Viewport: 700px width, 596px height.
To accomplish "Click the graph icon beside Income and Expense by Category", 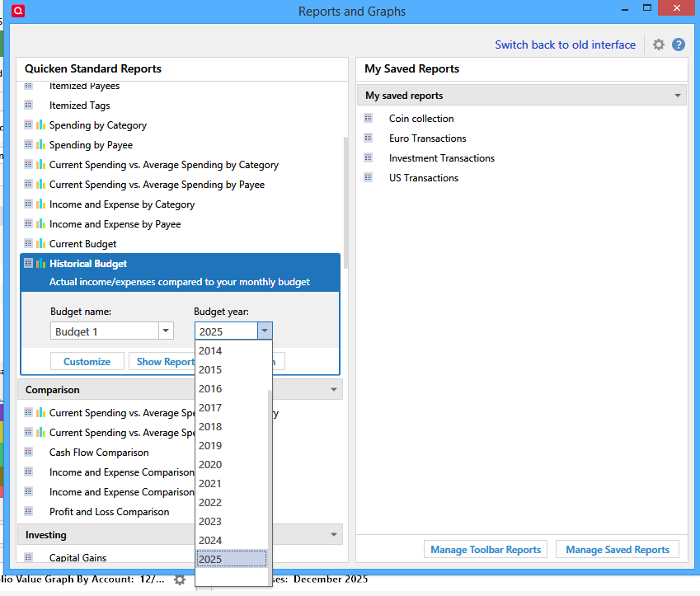I will [40, 204].
